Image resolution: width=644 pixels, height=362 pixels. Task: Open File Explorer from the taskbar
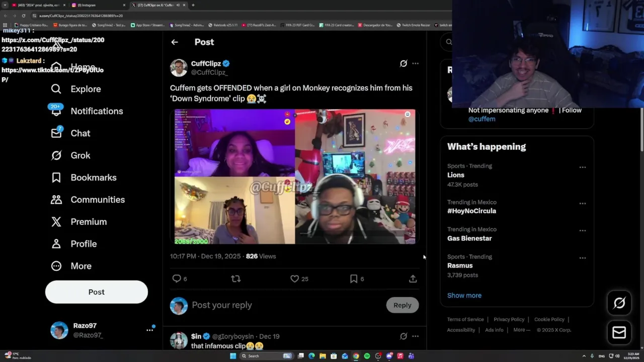(323, 356)
